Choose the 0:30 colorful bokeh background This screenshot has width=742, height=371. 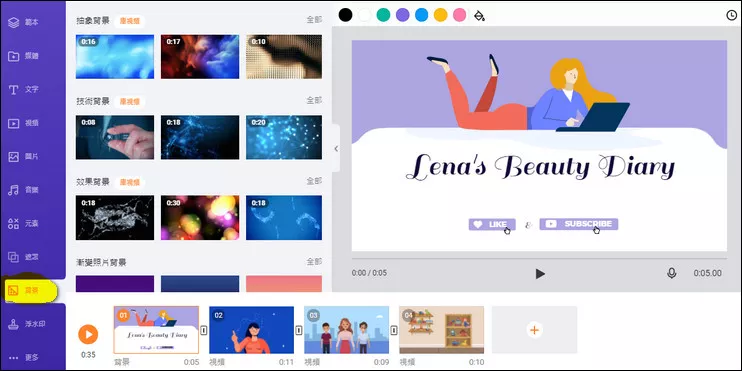pos(200,218)
